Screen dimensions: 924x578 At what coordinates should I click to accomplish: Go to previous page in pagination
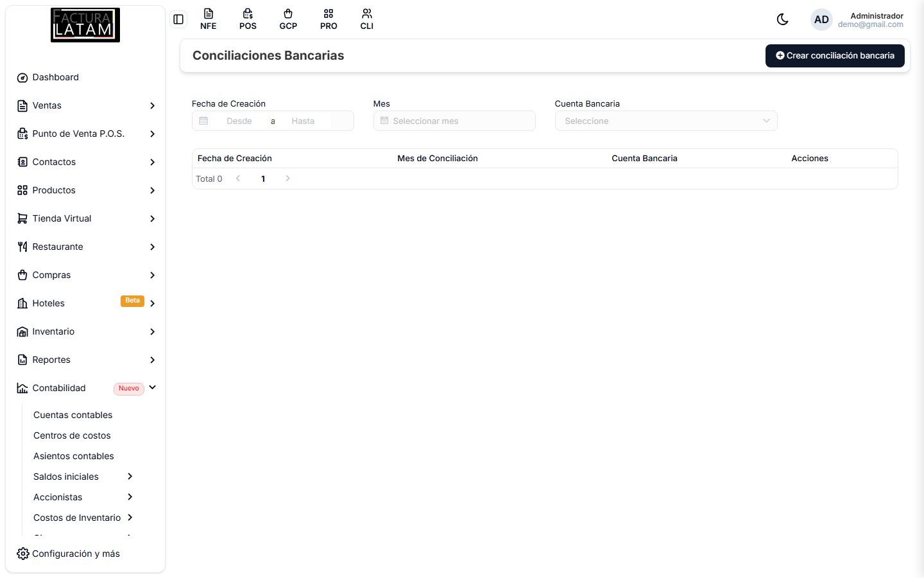tap(238, 179)
